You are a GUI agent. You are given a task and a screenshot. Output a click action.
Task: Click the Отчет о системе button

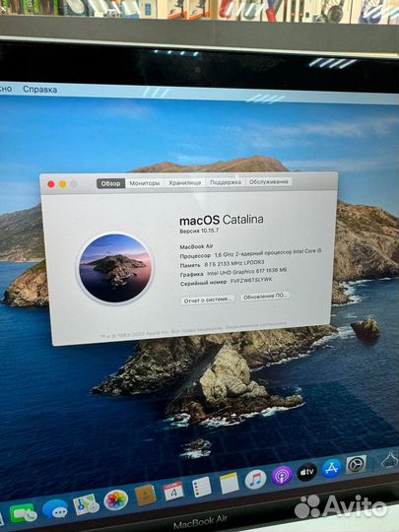click(x=208, y=299)
